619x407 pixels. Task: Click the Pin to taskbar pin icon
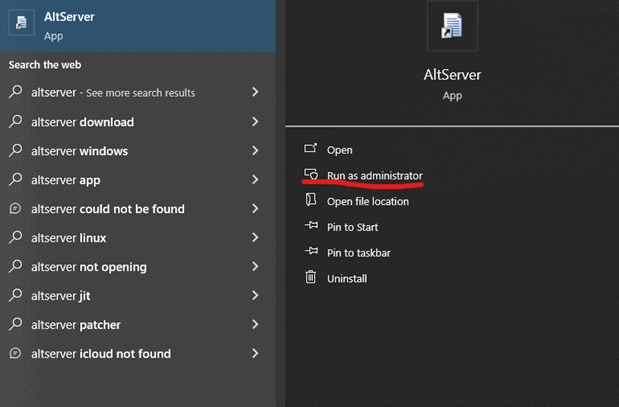click(x=311, y=253)
